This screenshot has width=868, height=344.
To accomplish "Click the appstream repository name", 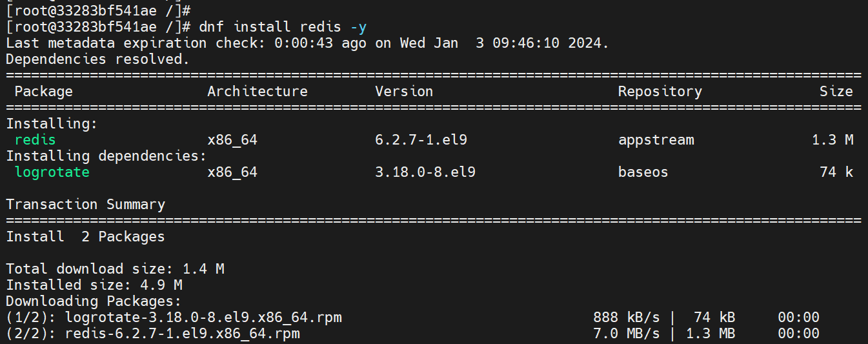I will (656, 139).
